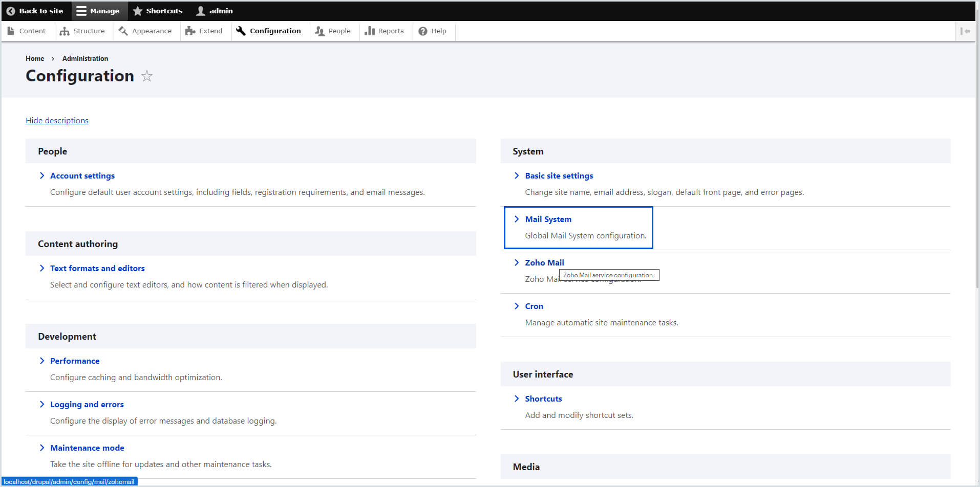
Task: Open Zoho Mail settings link
Action: [544, 263]
